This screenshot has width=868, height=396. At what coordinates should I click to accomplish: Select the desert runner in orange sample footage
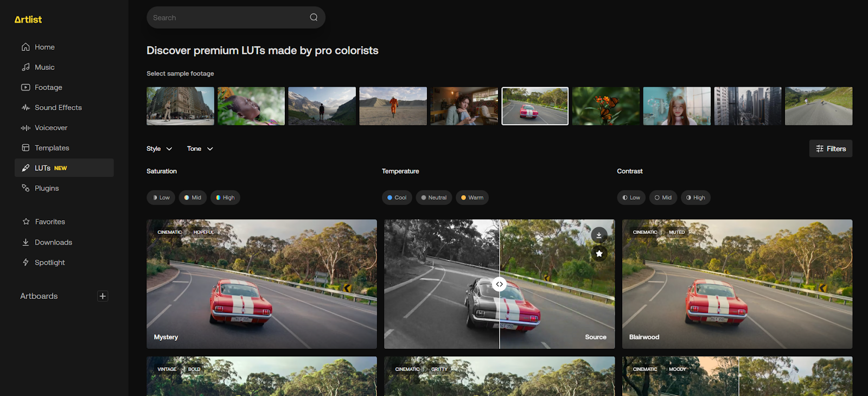point(393,106)
